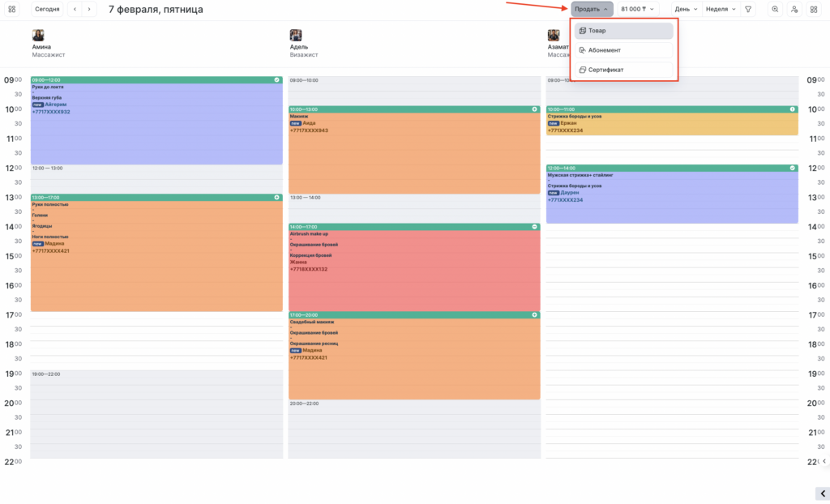The width and height of the screenshot is (830, 504).
Task: Click the Сегодня button
Action: coord(47,9)
